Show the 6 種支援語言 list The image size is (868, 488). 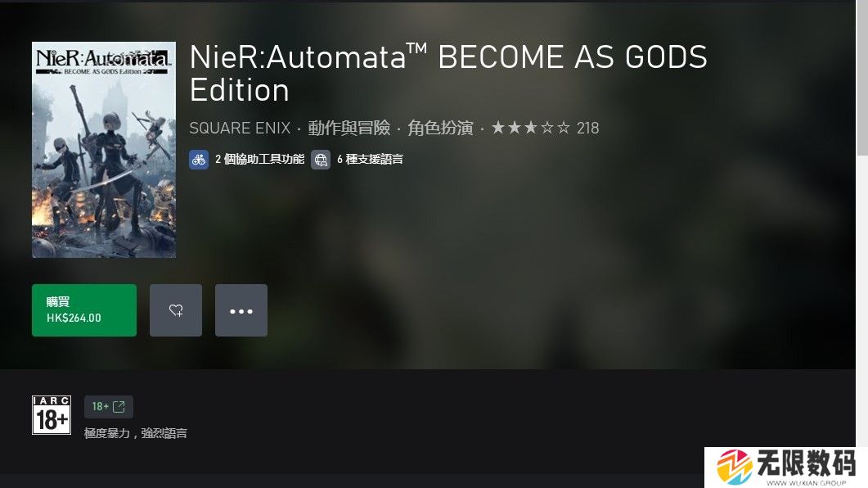[370, 160]
